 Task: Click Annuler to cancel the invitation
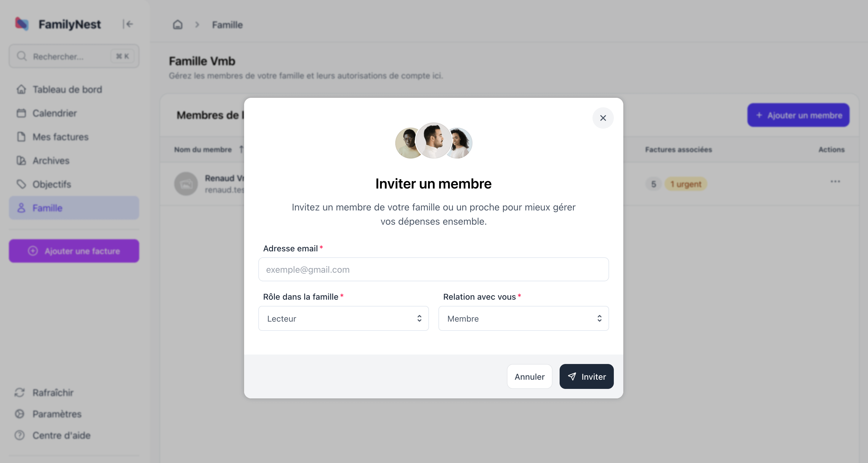529,377
